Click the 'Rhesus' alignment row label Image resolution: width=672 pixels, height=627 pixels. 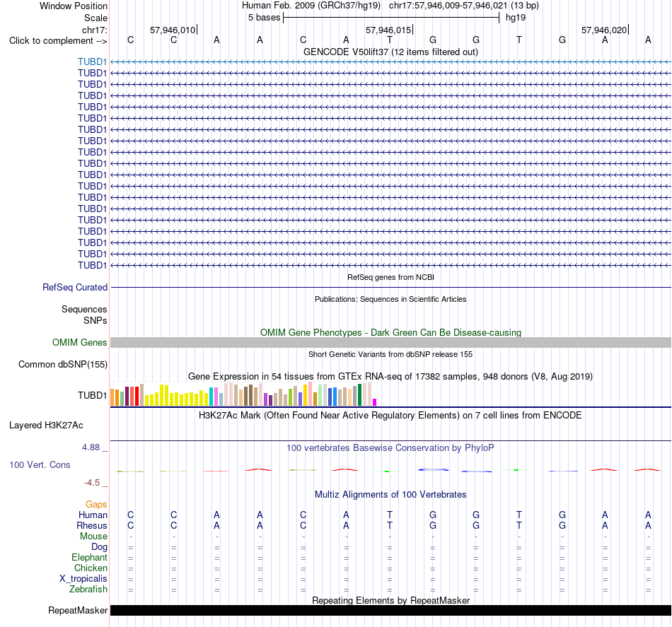[92, 525]
